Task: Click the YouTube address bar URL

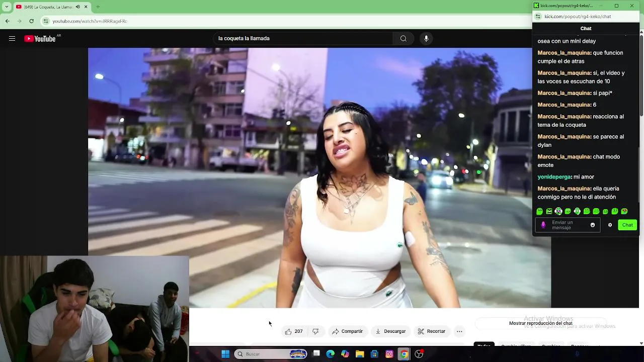Action: pos(90,21)
